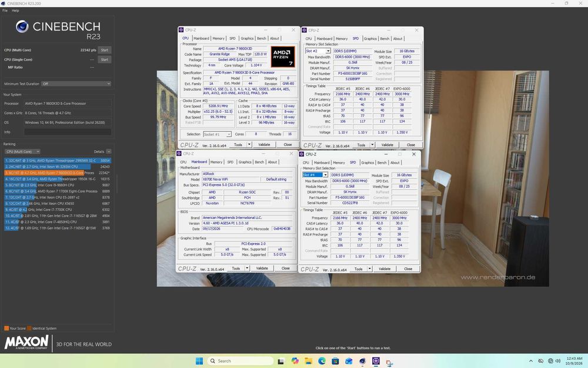Click the Cinebench R23 logo
Screen dimensions: 588x368
click(58, 29)
